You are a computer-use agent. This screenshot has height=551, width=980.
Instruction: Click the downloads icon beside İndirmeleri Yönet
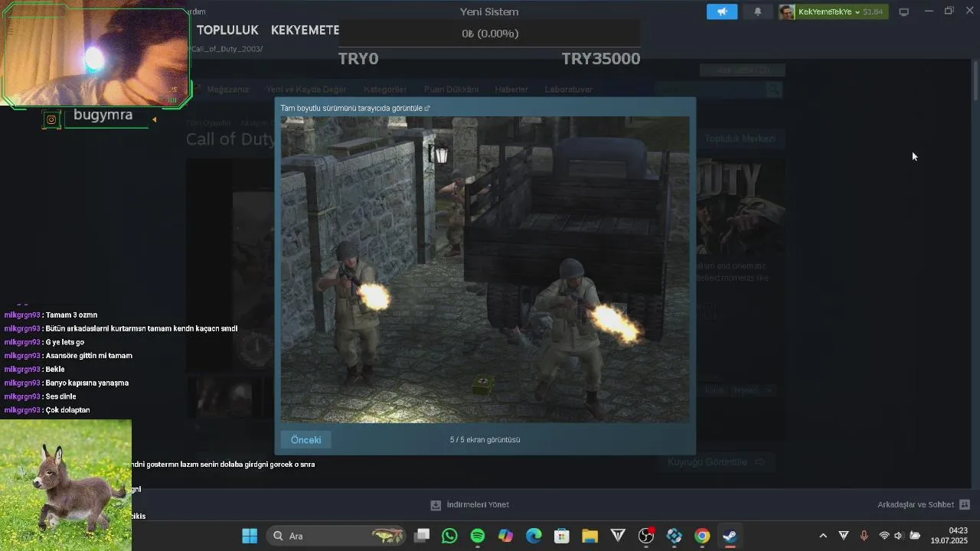436,504
